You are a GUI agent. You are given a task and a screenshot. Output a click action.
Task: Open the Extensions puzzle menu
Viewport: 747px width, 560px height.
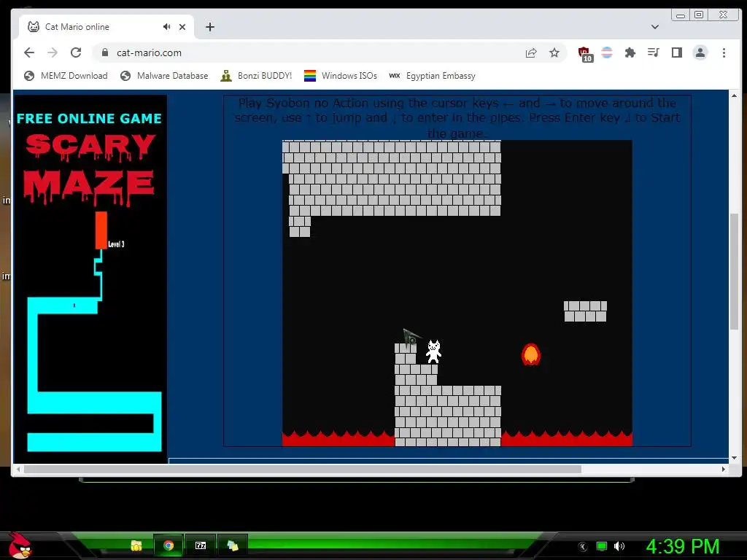point(630,52)
